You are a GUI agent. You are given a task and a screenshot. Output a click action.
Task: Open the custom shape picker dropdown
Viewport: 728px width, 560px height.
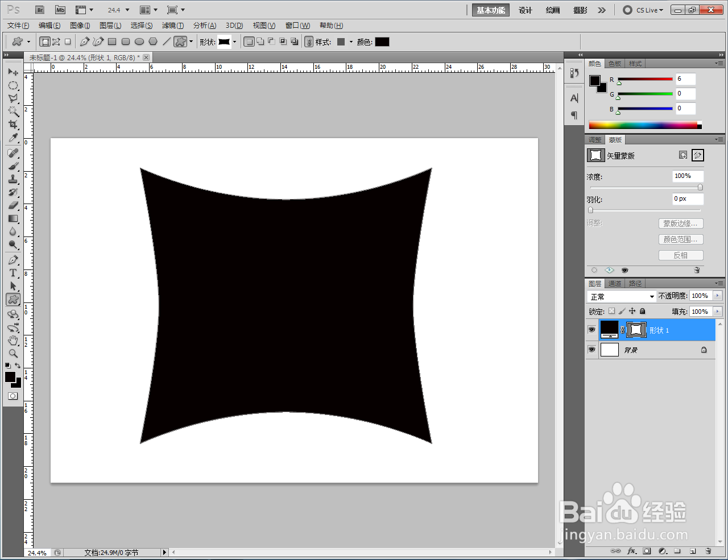point(234,42)
